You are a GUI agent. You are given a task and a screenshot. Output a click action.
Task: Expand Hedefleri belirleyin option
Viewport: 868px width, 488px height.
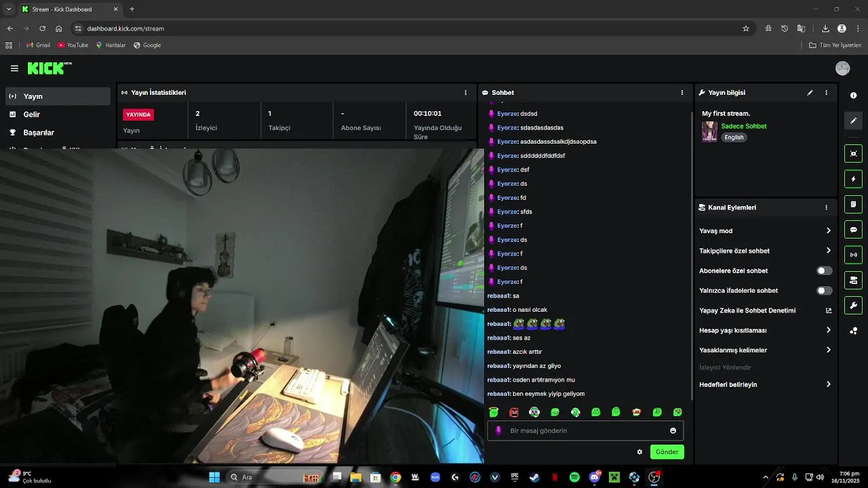point(766,384)
